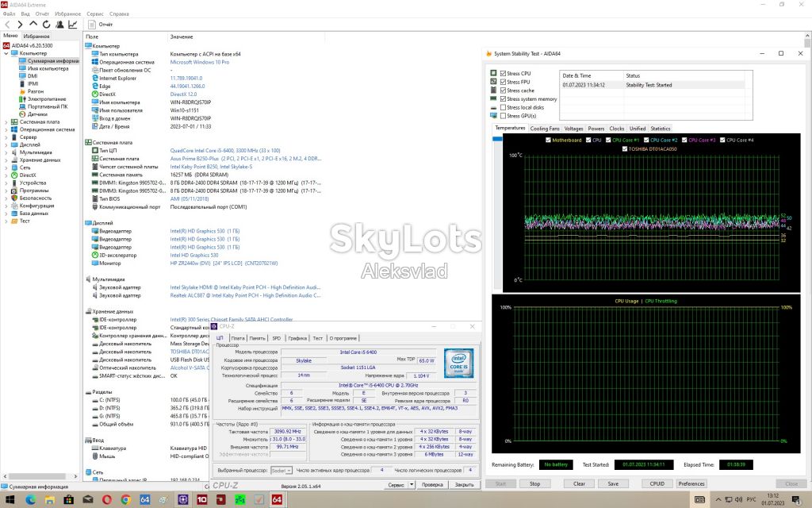Uncheck the Stress system memory checkbox
Viewport: 812px width, 508px height.
[x=503, y=99]
